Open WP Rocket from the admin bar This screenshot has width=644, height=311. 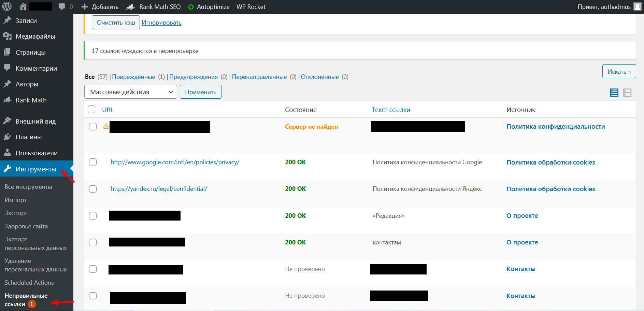(x=251, y=6)
